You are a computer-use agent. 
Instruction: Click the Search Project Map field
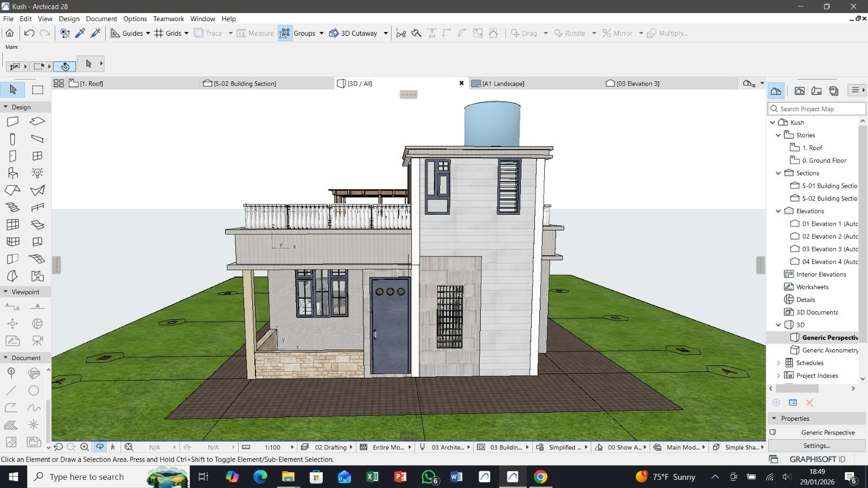point(820,109)
